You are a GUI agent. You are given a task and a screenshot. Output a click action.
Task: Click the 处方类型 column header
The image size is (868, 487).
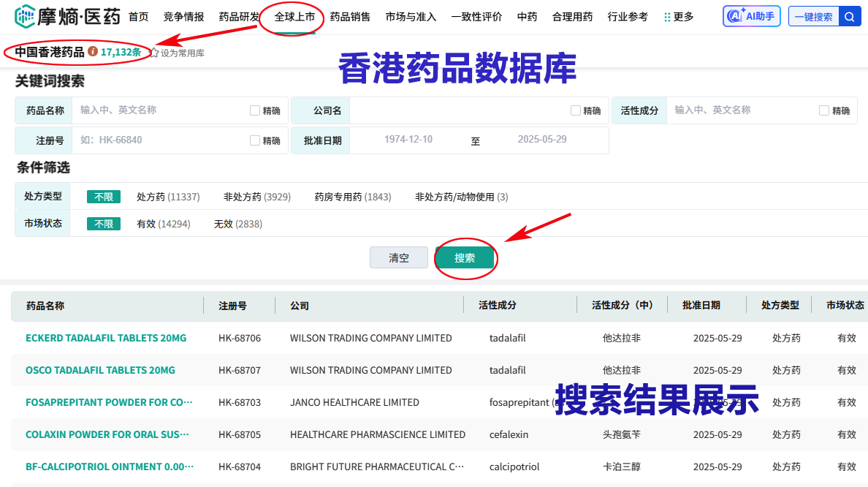point(780,305)
